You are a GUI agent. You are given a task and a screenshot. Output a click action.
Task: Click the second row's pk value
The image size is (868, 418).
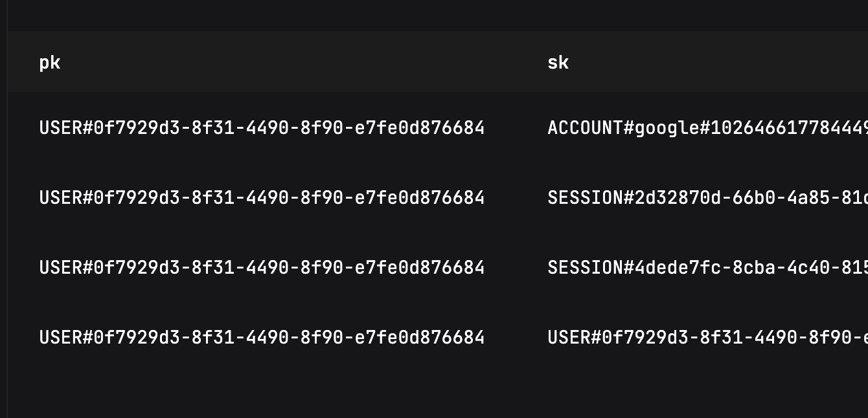pyautogui.click(x=262, y=197)
